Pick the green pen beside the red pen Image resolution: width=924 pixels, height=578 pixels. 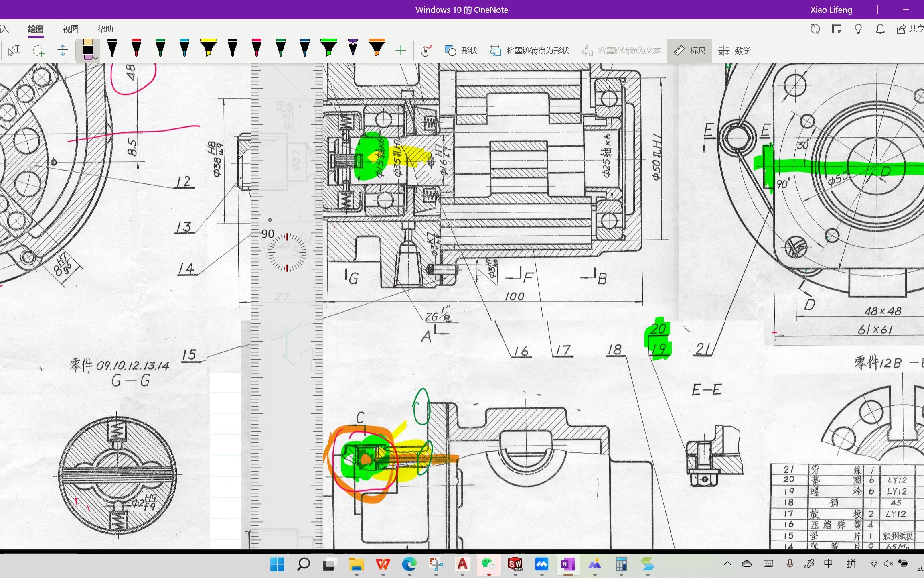[x=160, y=48]
